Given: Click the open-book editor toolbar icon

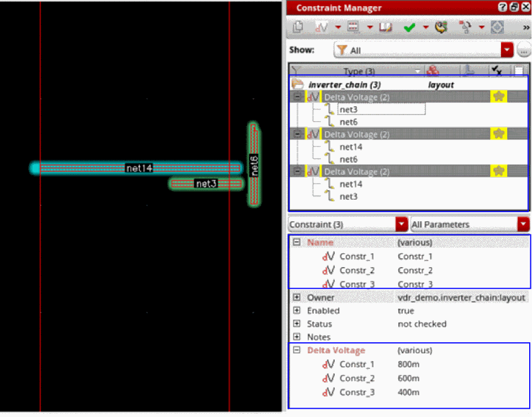Looking at the screenshot, I should [x=386, y=27].
